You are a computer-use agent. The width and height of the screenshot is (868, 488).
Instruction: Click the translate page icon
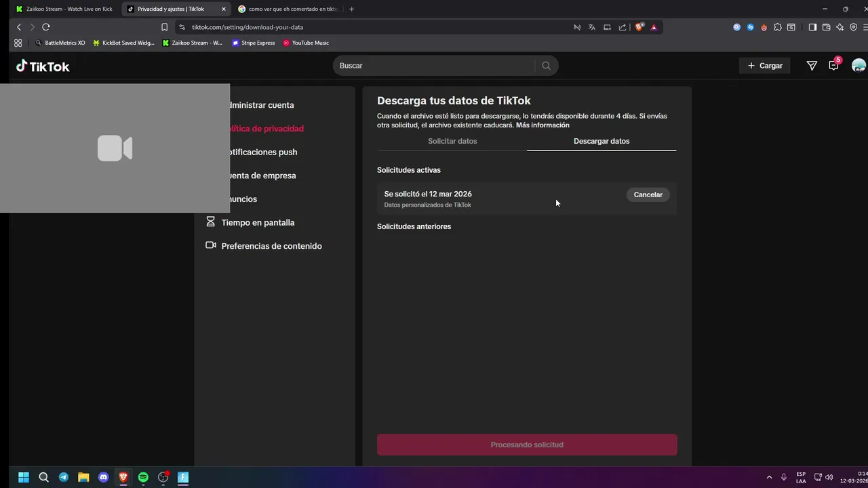tap(592, 27)
